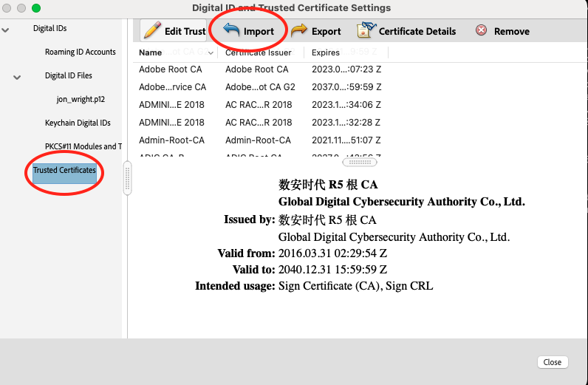Click the Close button

coord(553,362)
